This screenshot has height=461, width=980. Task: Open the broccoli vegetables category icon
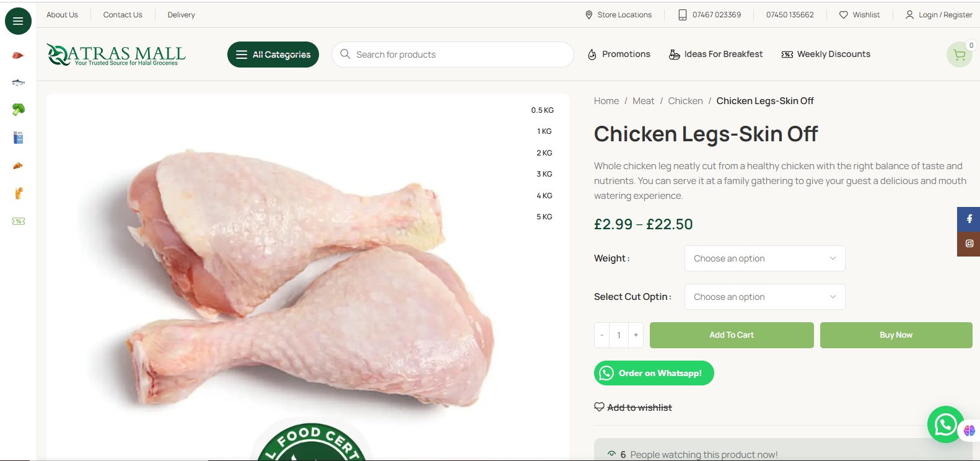coord(18,110)
